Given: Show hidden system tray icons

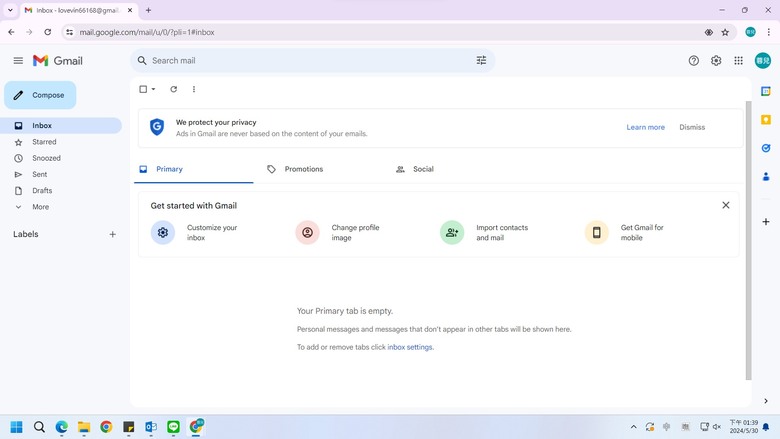Looking at the screenshot, I should pyautogui.click(x=633, y=427).
